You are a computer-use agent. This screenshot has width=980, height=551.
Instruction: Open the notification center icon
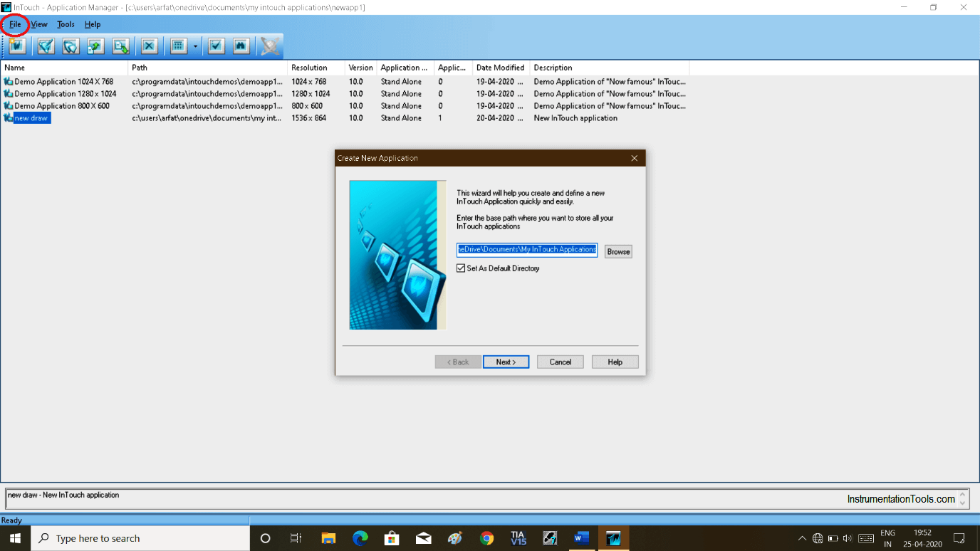(x=959, y=538)
